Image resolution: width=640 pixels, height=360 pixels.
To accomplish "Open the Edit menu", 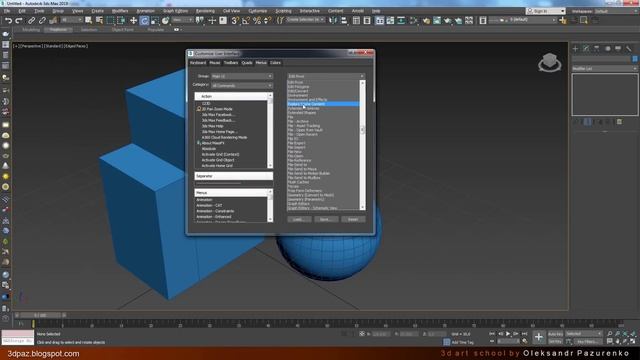I will (22, 11).
